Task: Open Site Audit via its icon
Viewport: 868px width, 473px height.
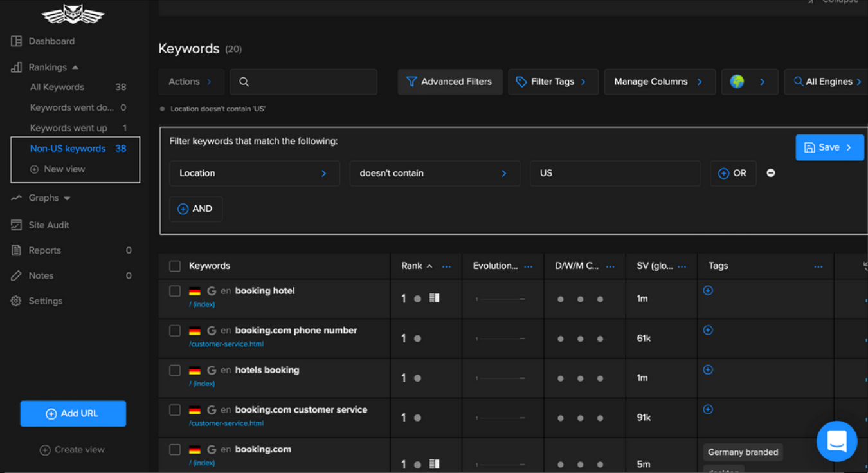Action: [x=17, y=225]
